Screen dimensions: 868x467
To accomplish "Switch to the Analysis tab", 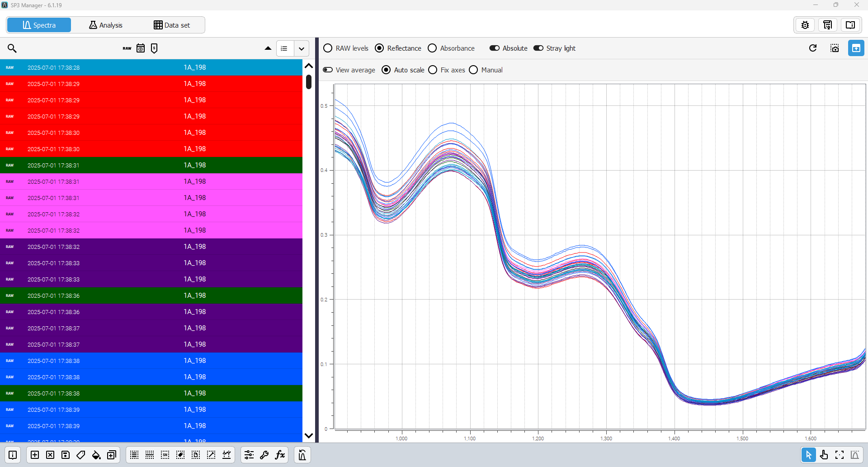I will tap(106, 25).
